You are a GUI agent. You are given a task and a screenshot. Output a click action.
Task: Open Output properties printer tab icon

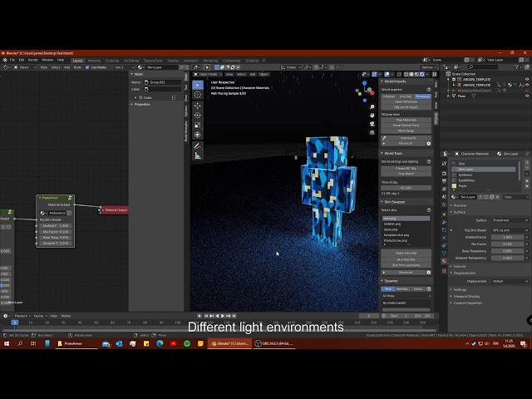click(x=444, y=181)
